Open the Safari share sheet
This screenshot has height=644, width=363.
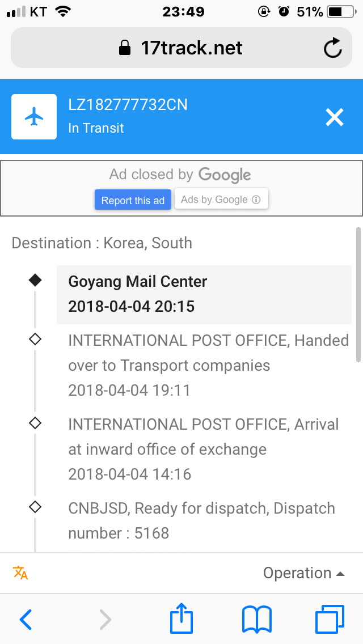pos(182,619)
